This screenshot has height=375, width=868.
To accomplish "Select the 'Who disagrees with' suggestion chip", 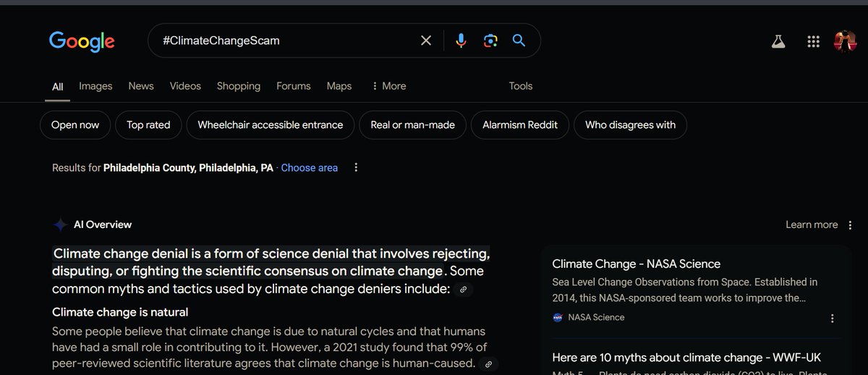I will pyautogui.click(x=631, y=125).
